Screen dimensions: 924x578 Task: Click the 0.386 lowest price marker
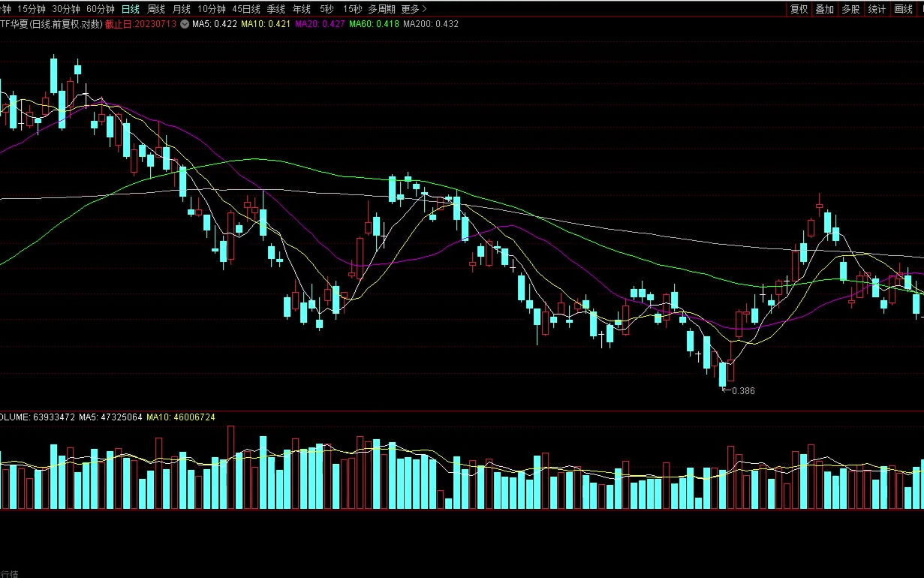click(742, 390)
